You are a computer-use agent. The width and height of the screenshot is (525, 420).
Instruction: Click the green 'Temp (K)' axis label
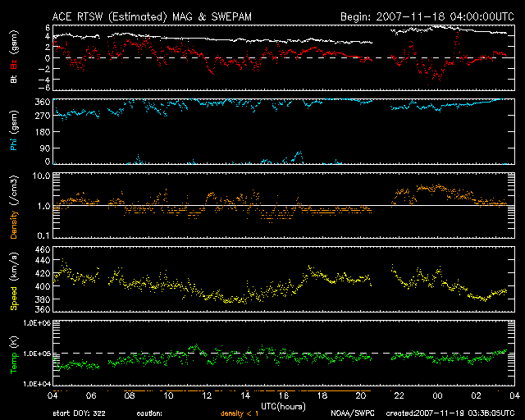coord(13,354)
